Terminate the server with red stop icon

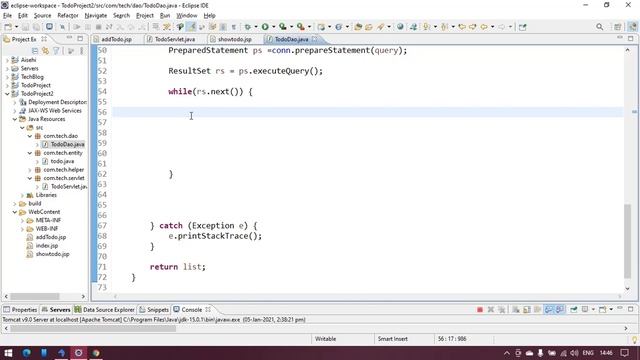point(480,310)
